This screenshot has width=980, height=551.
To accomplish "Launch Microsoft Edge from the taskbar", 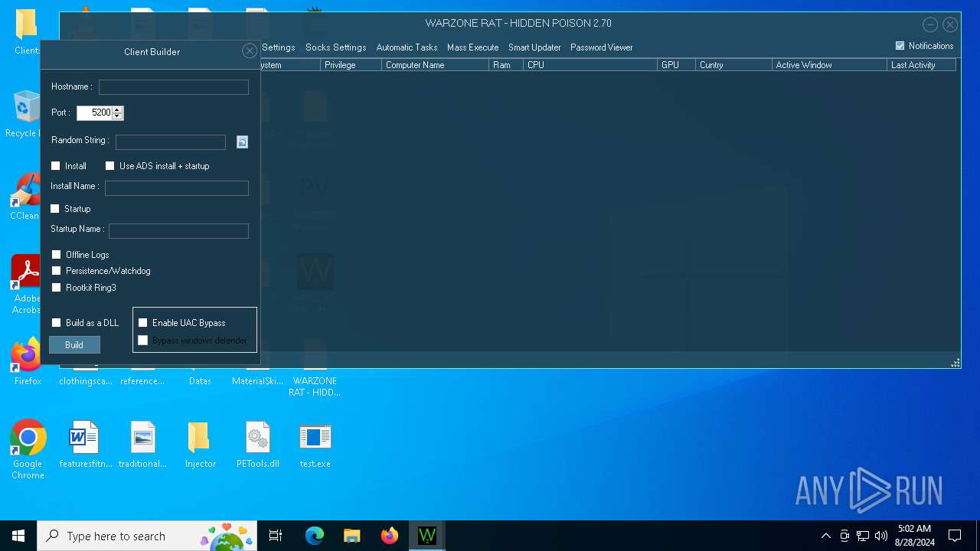I will [x=315, y=536].
